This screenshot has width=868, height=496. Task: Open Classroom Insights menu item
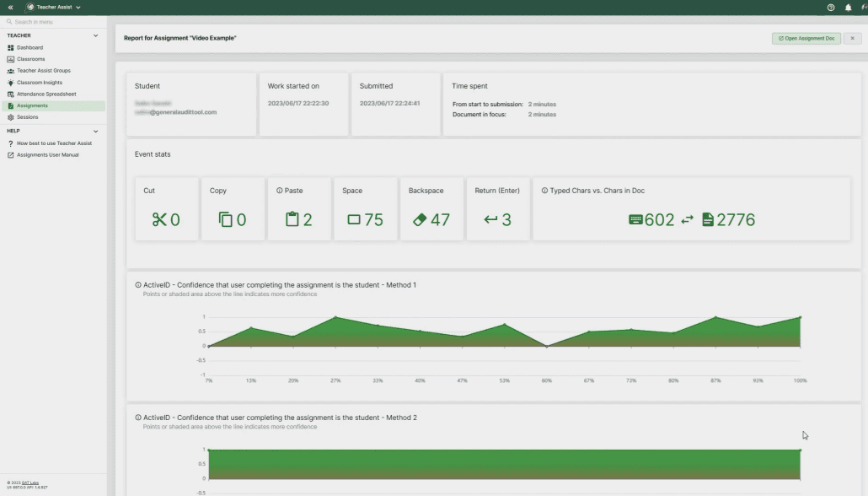(x=53, y=83)
